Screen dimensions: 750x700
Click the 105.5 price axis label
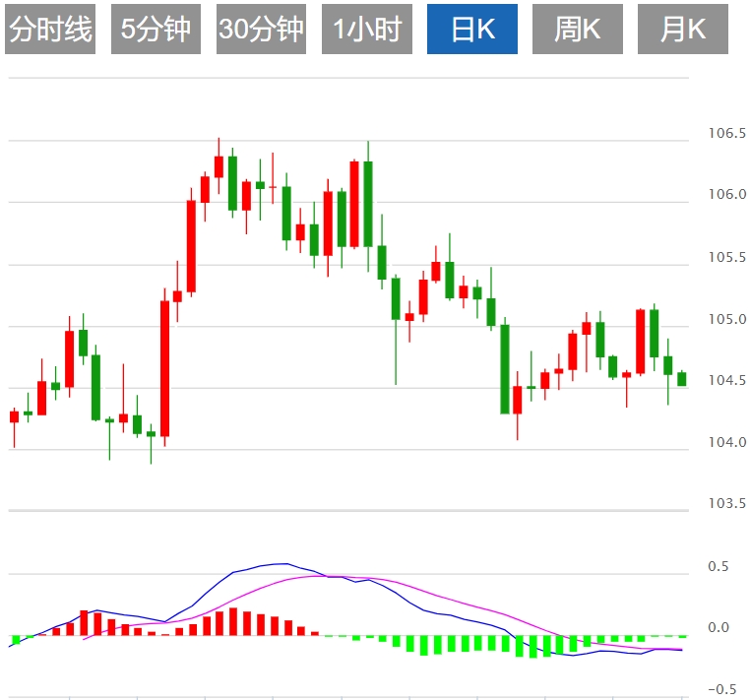[726, 257]
